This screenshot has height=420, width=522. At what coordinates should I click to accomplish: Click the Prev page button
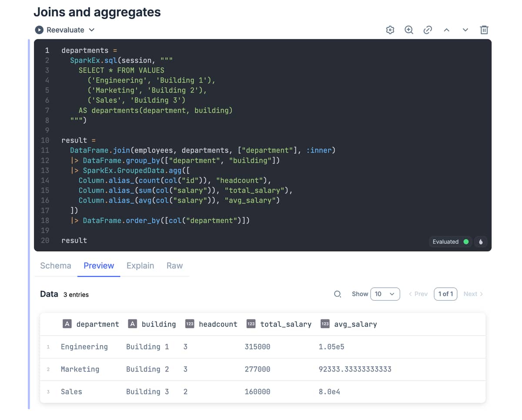coord(418,294)
